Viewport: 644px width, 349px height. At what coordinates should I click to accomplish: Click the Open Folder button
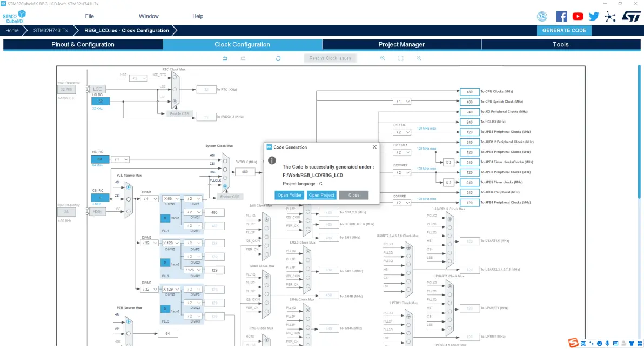pos(290,195)
